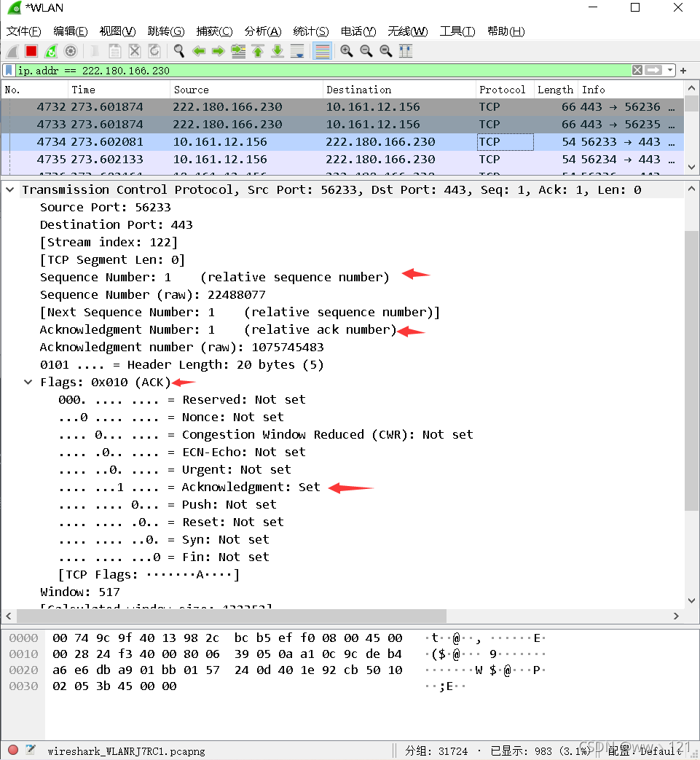Clear the display filter with X button
Image resolution: width=700 pixels, height=760 pixels.
(x=637, y=71)
